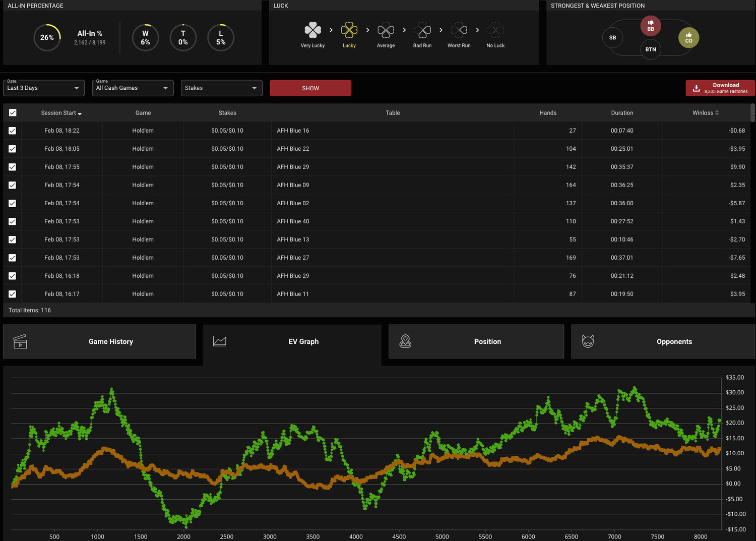756x541 pixels.
Task: Click the BB position thumbs-down badge
Action: [x=651, y=26]
